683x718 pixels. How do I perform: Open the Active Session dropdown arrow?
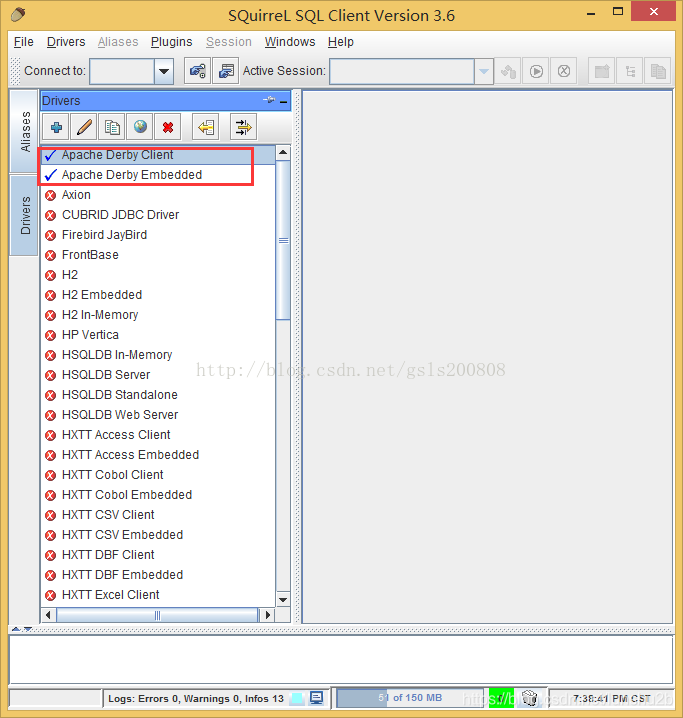pos(484,71)
